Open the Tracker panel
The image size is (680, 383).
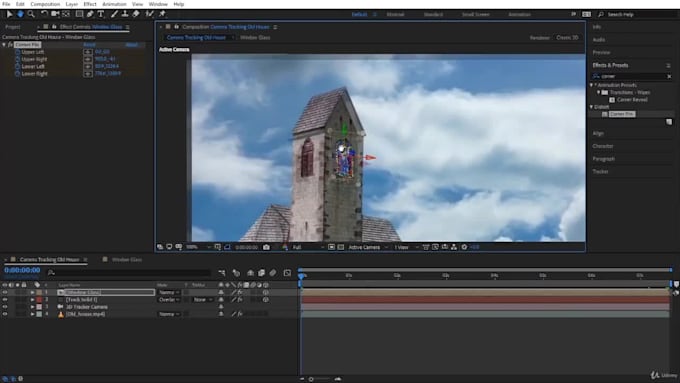coord(600,172)
